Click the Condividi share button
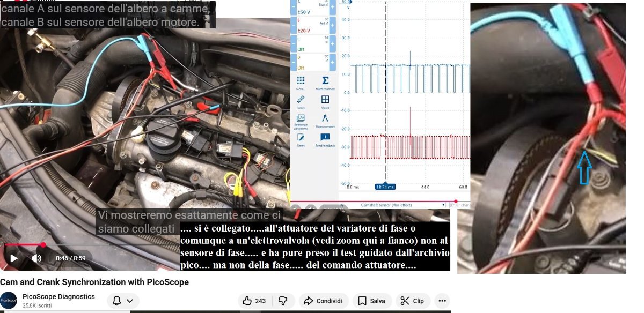 pos(324,301)
